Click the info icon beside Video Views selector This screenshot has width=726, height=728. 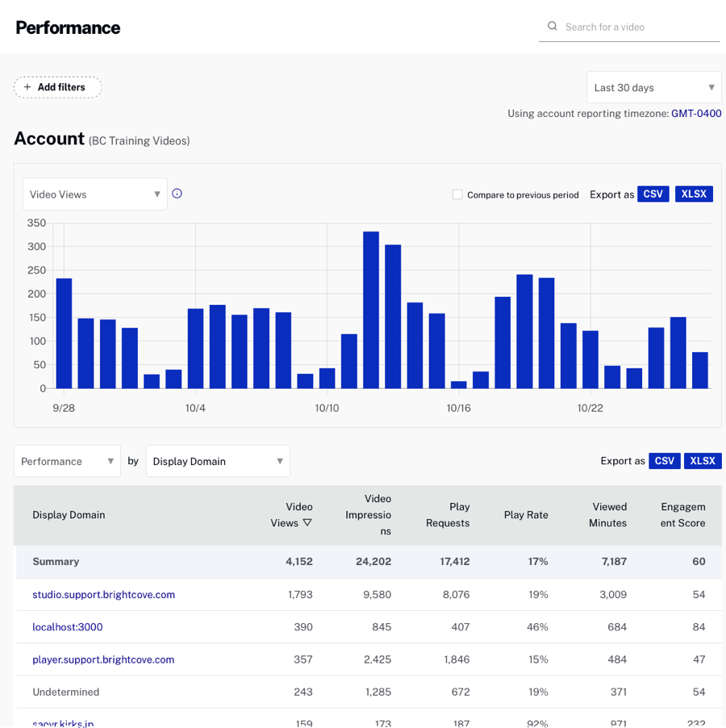pyautogui.click(x=177, y=194)
